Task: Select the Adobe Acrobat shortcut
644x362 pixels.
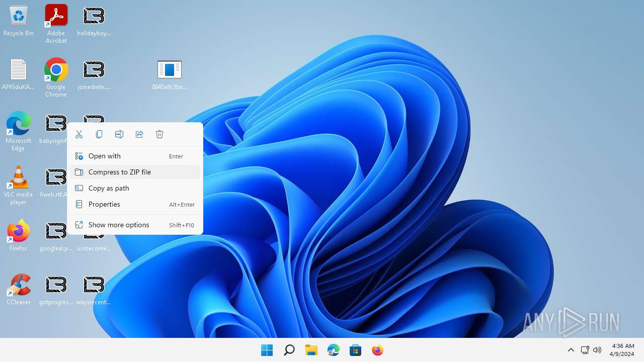Action: 56,24
